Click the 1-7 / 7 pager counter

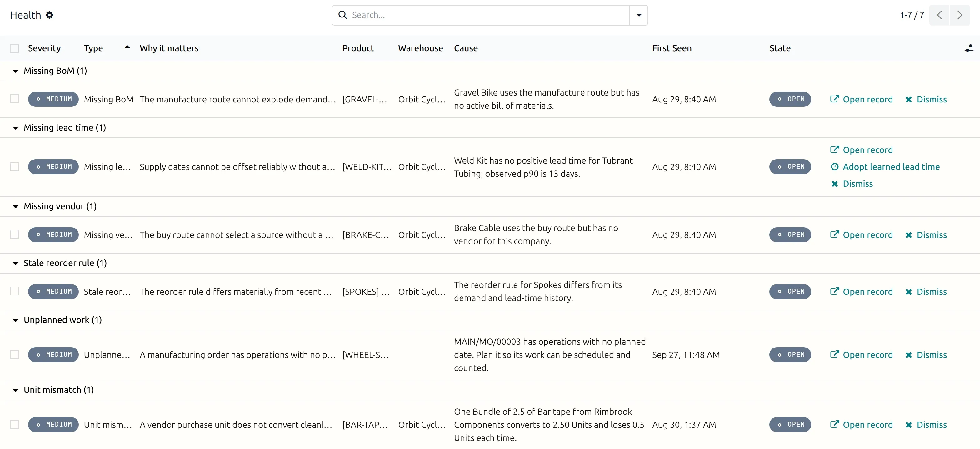(x=912, y=15)
